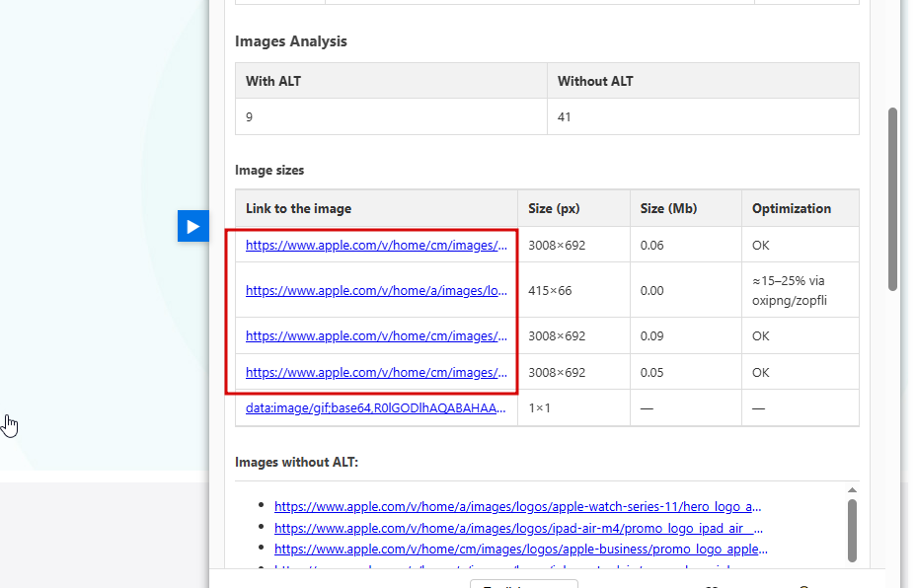This screenshot has width=916, height=588.
Task: Open the image link in the 0.09 Mb row
Action: [376, 335]
